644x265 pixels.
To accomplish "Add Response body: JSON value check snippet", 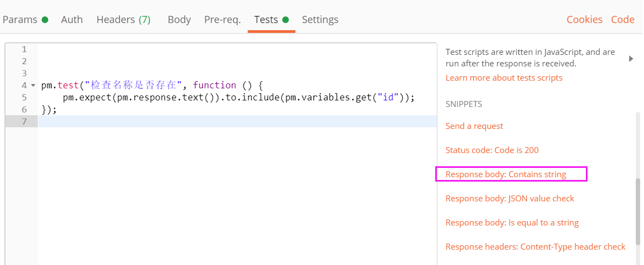I will (510, 199).
